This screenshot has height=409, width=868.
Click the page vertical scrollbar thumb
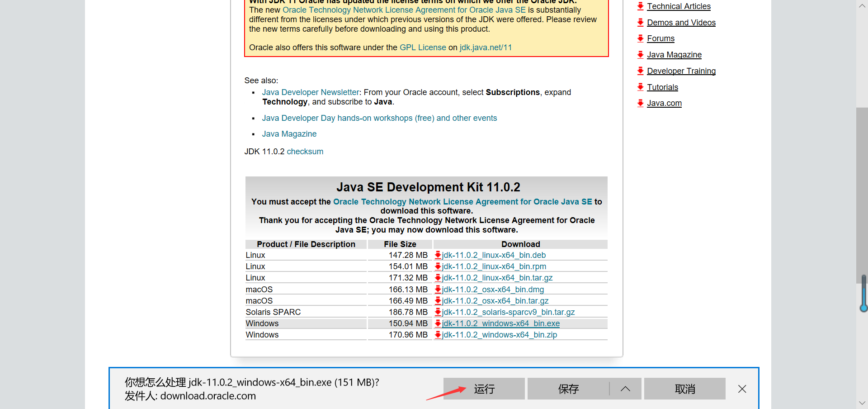862,195
